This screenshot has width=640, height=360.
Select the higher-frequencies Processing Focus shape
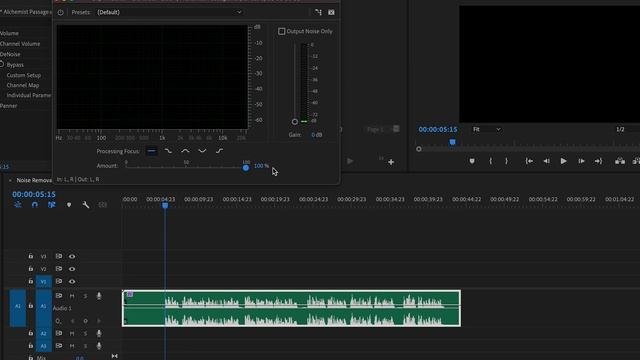pyautogui.click(x=220, y=151)
